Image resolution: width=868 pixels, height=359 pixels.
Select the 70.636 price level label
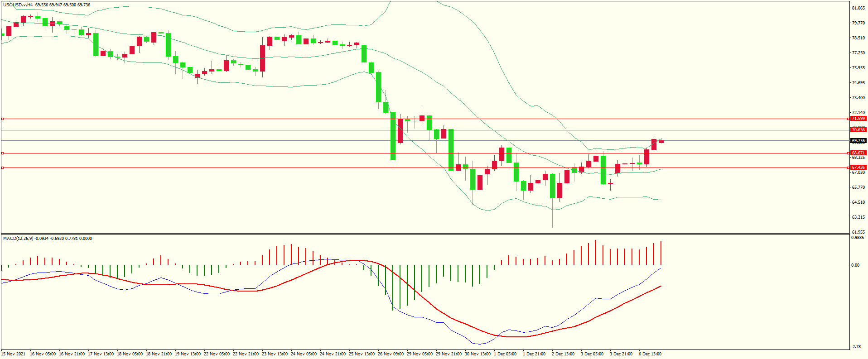tap(858, 130)
